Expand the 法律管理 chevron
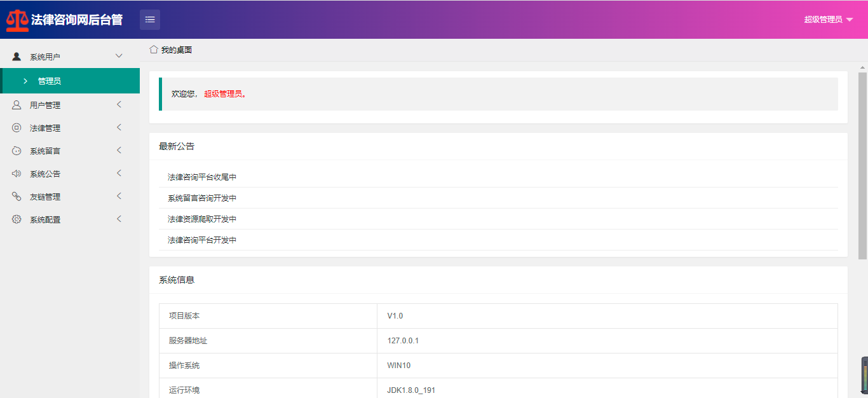The image size is (868, 398). [x=119, y=127]
